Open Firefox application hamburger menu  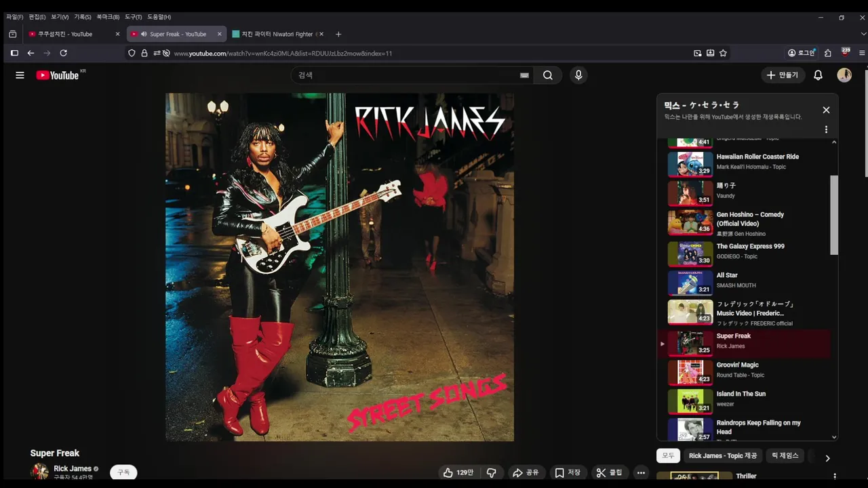[x=863, y=53]
